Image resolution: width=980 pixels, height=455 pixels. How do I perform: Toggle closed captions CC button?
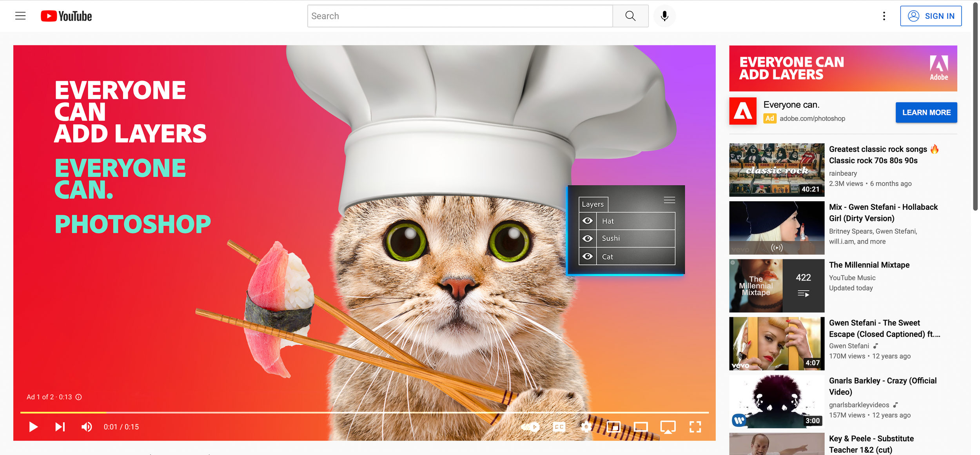[559, 427]
